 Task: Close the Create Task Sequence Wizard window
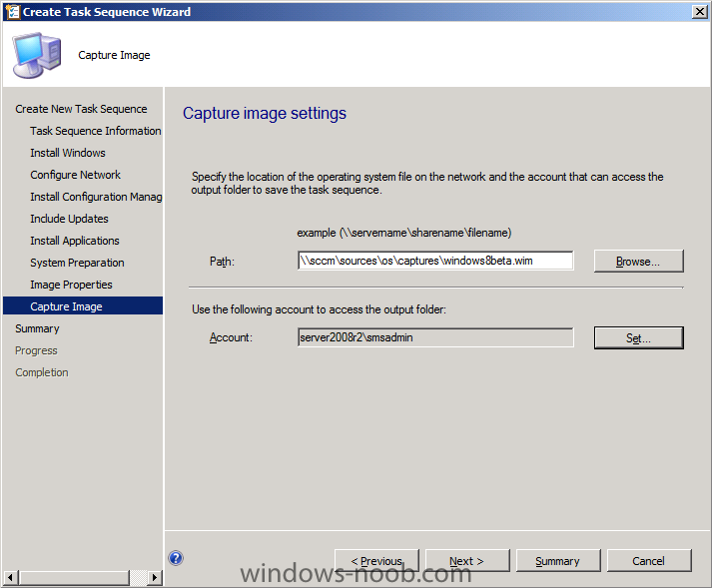coord(700,12)
